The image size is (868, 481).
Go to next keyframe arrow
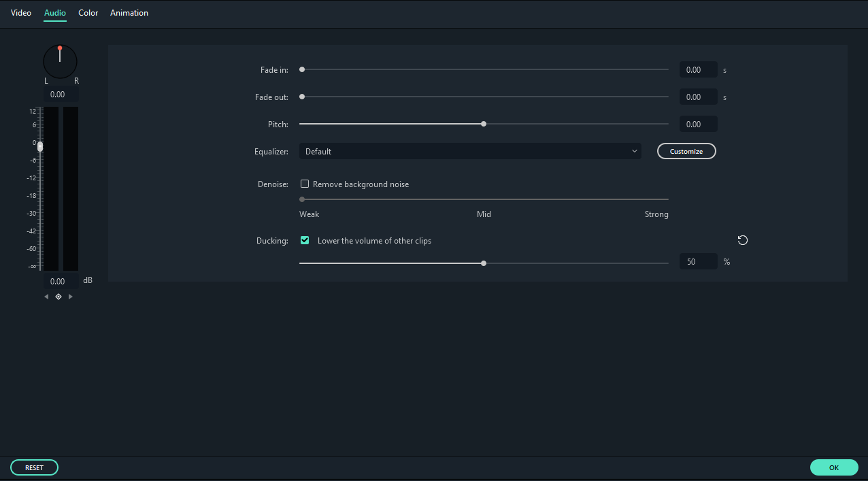pos(71,297)
